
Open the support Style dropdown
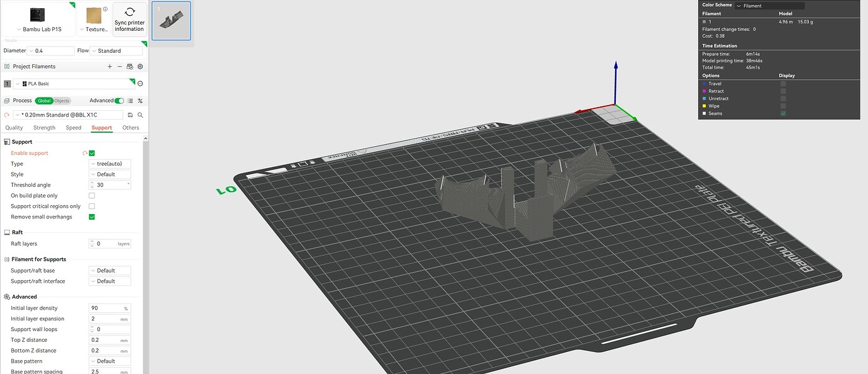tap(110, 174)
